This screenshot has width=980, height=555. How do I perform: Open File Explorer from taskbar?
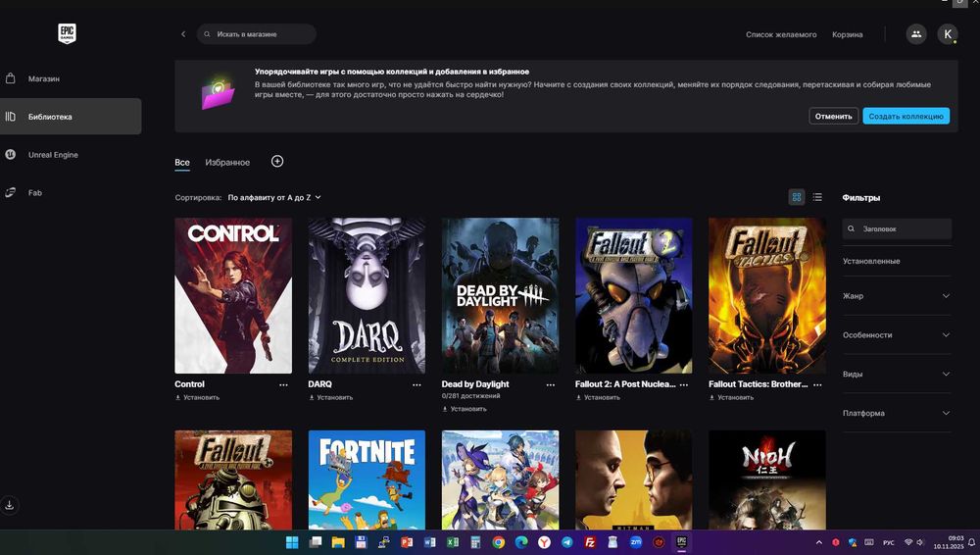point(338,542)
